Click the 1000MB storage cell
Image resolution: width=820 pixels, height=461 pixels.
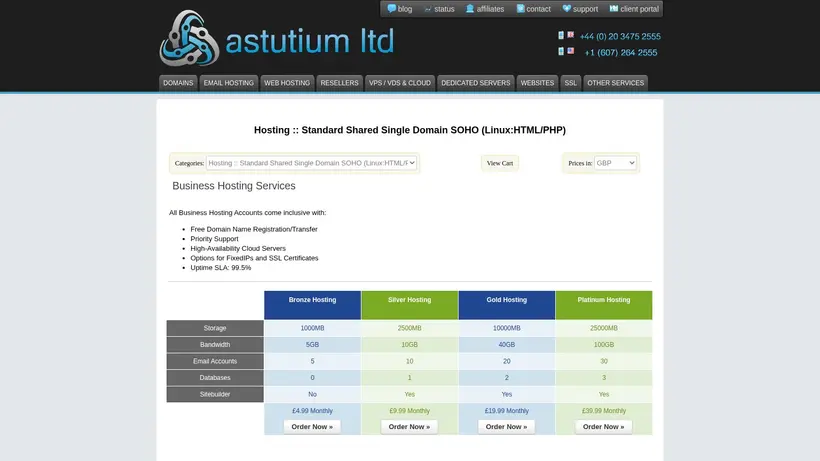pos(312,328)
